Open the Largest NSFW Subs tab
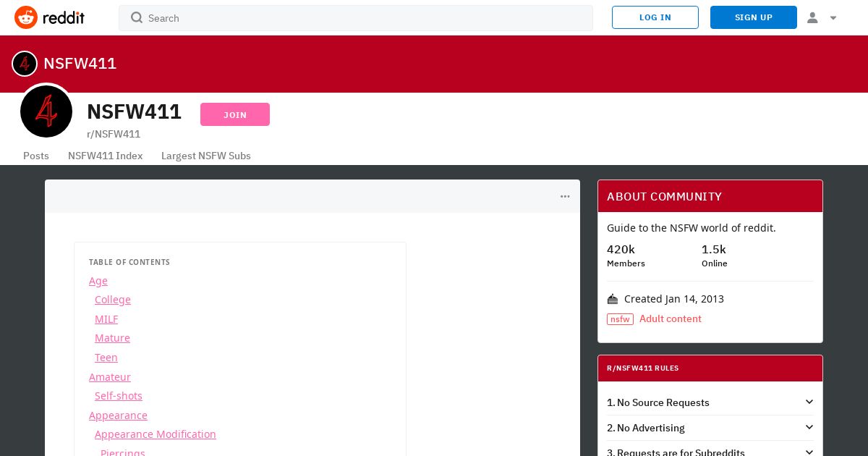This screenshot has height=456, width=868. coord(206,156)
